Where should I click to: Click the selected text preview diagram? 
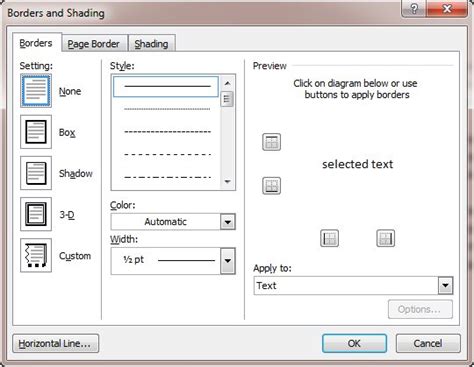[x=357, y=164]
